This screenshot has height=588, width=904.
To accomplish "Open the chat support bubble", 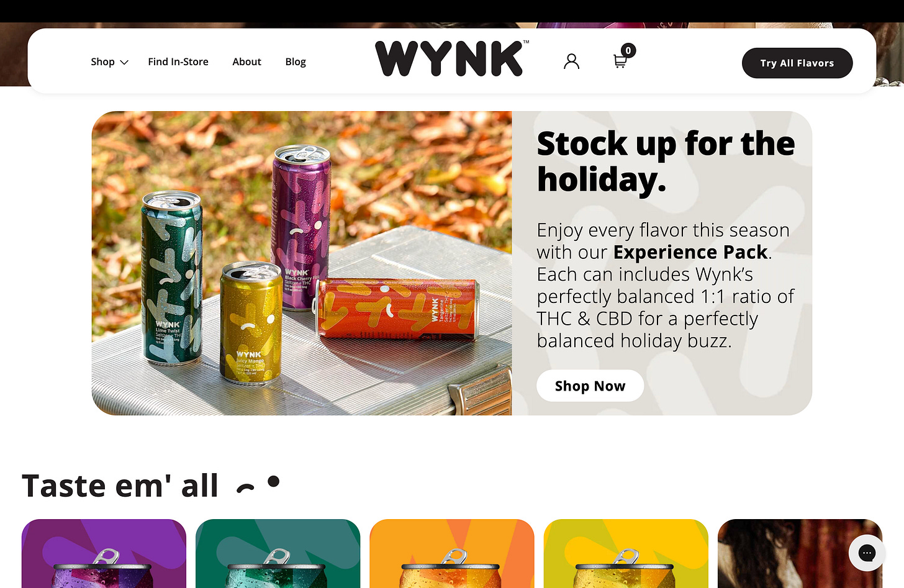I will pos(867,553).
